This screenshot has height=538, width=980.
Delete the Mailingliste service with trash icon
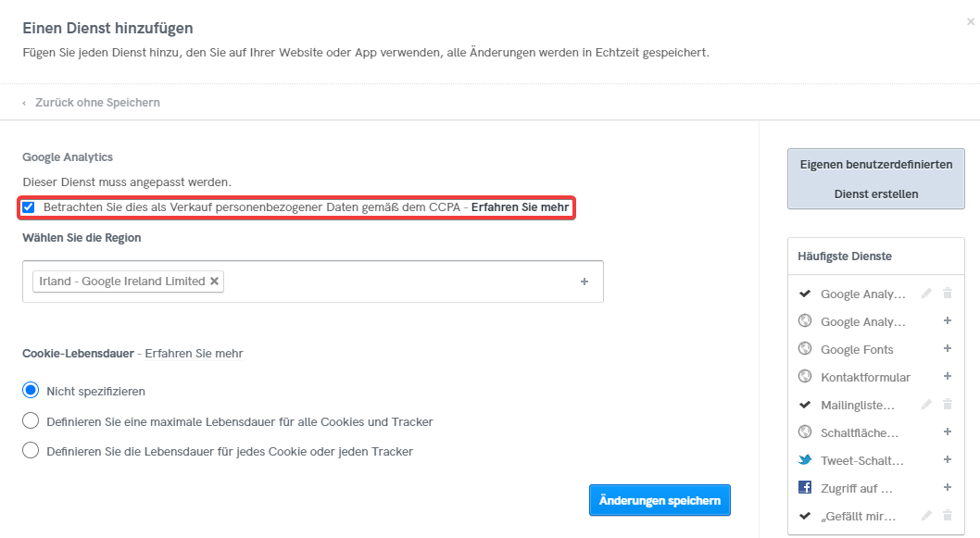click(x=947, y=405)
